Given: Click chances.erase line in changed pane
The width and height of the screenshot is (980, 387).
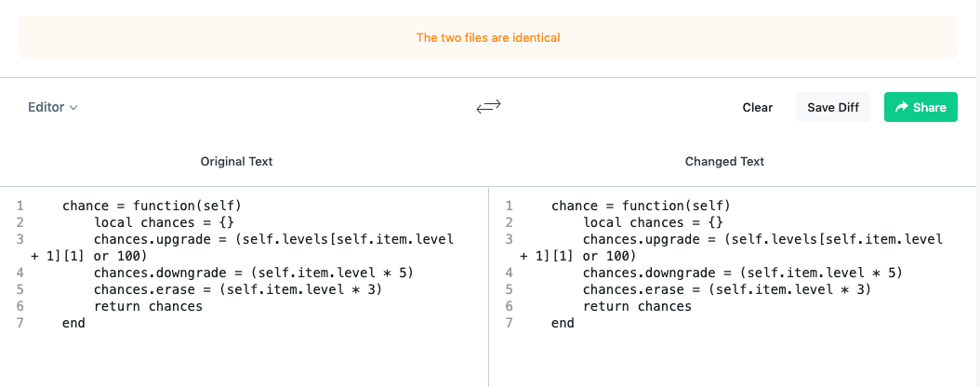Looking at the screenshot, I should [727, 290].
